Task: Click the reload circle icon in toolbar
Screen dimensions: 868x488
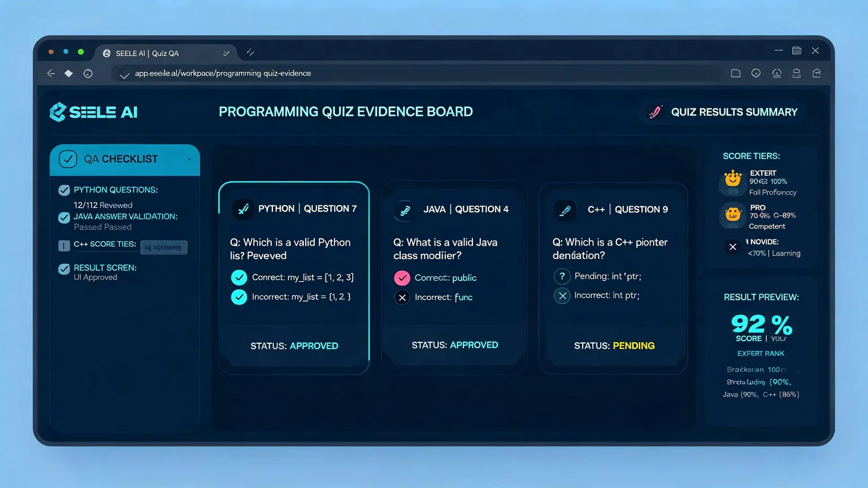Action: tap(88, 73)
